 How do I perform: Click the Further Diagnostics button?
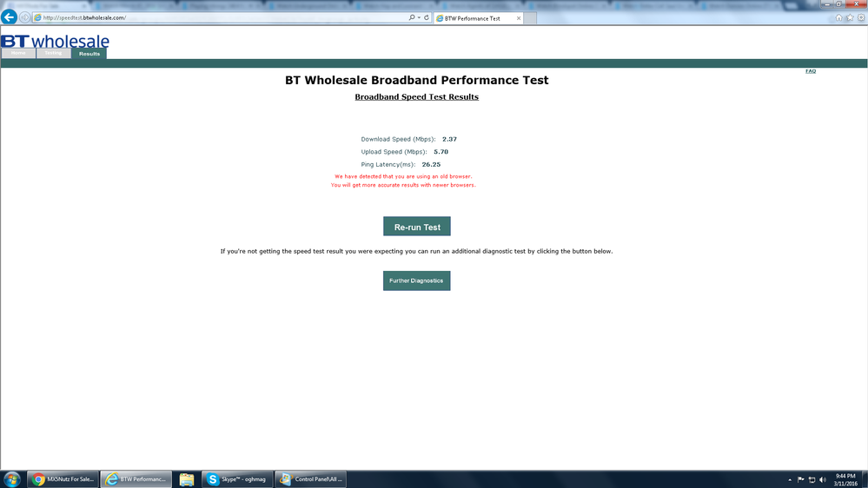(x=417, y=280)
